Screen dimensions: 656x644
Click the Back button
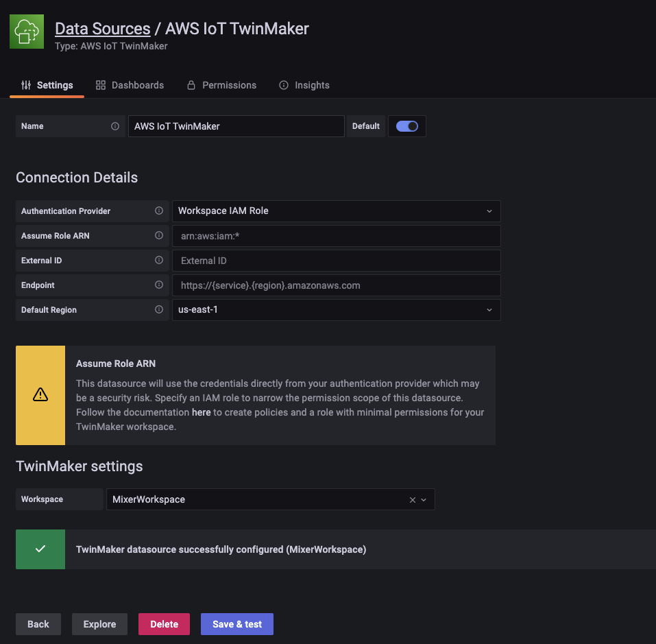(38, 624)
